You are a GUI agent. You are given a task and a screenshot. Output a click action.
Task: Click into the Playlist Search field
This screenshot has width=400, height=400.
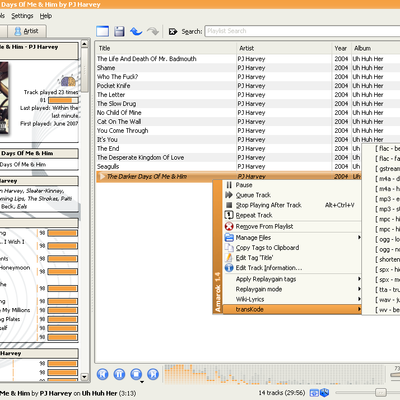click(302, 31)
